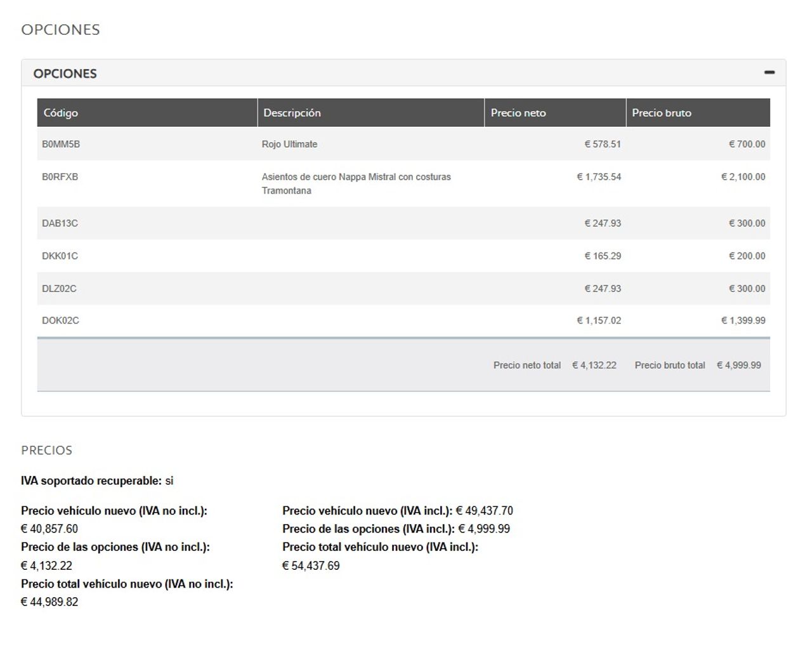This screenshot has height=646, width=812.
Task: Click the OPCIONES panel header title
Action: click(x=65, y=74)
